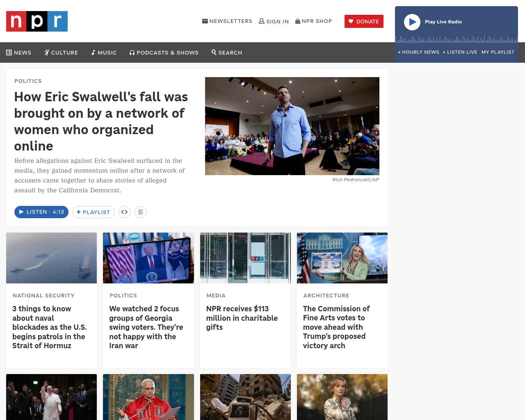The width and height of the screenshot is (525, 420).
Task: Expand the News menu
Action: click(x=19, y=52)
